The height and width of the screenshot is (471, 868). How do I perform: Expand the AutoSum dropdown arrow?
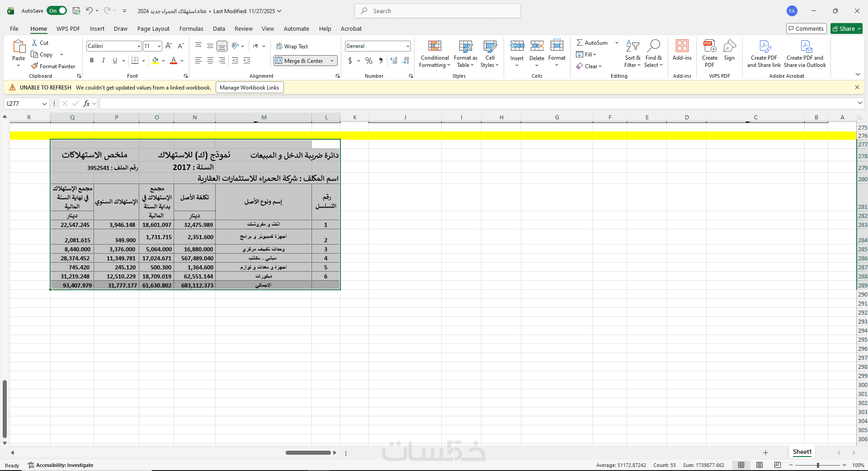[x=617, y=43]
